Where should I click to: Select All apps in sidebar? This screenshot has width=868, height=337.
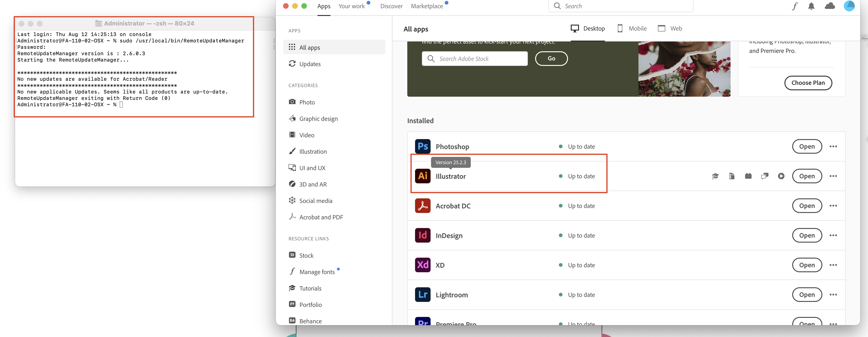(334, 47)
